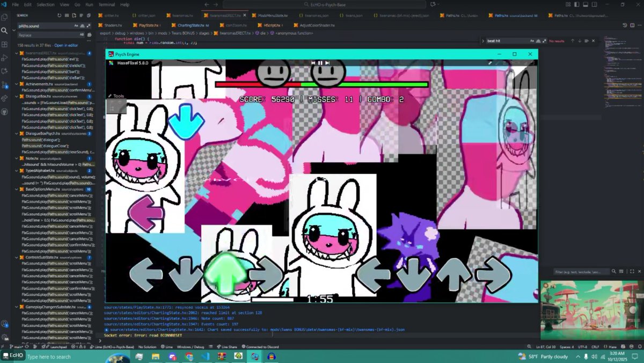This screenshot has width=644, height=363.
Task: Toggle Match Case in editor find widget
Action: pyautogui.click(x=532, y=41)
